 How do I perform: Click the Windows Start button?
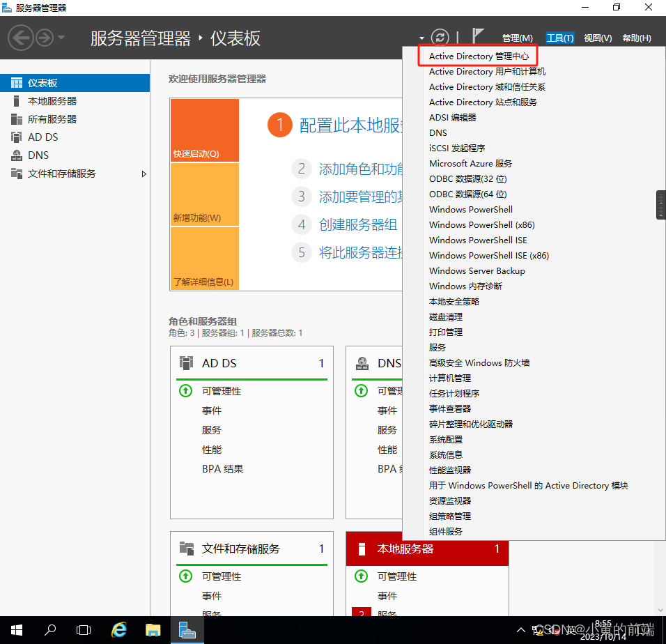coord(16,630)
